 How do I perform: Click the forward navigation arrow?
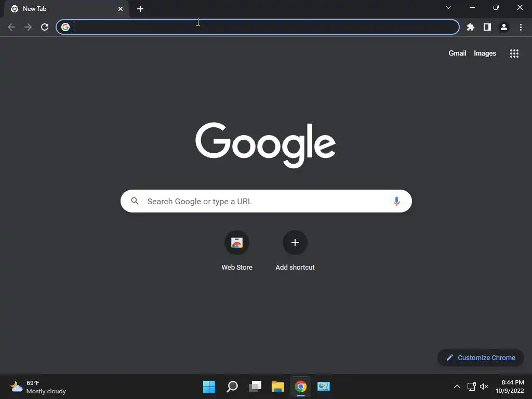coord(28,27)
